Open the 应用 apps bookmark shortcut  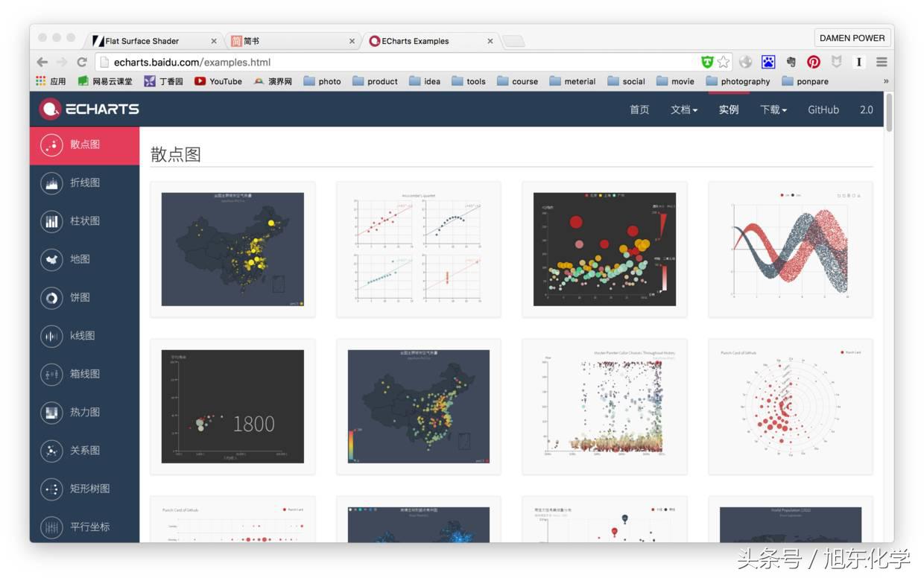51,81
